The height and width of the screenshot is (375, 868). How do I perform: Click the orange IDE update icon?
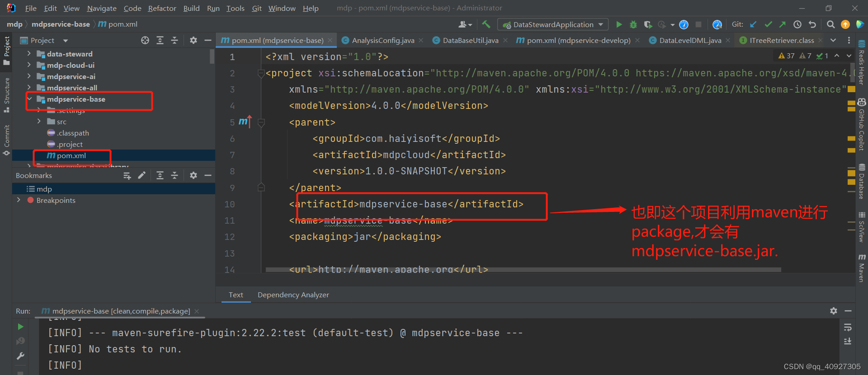tap(845, 24)
